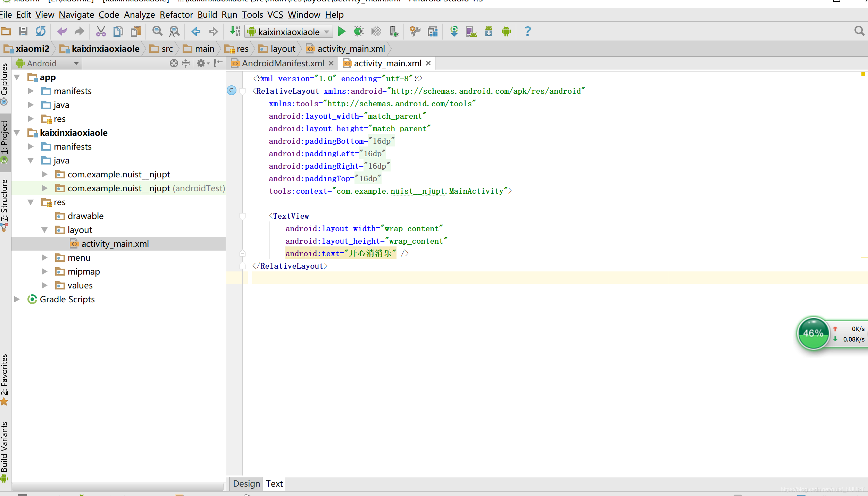
Task: Open Android Device Monitor icon
Action: pos(506,32)
